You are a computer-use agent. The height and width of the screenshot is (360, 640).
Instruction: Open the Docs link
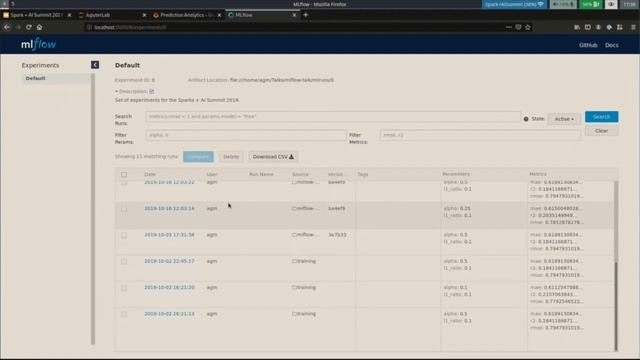pos(611,45)
